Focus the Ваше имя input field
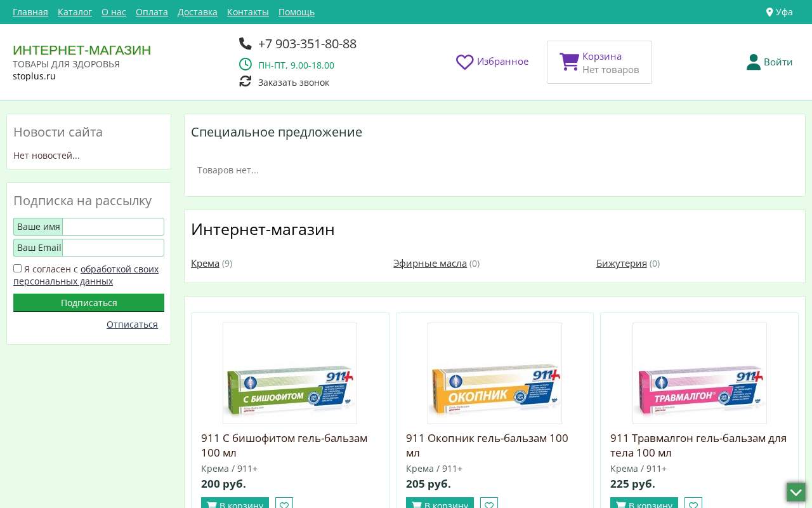The width and height of the screenshot is (812, 508). click(x=113, y=227)
